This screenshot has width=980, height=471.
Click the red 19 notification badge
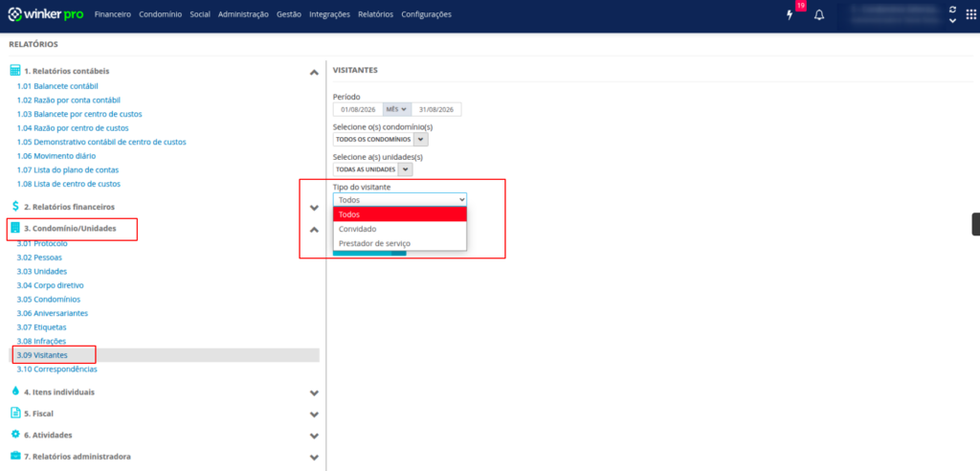801,5
